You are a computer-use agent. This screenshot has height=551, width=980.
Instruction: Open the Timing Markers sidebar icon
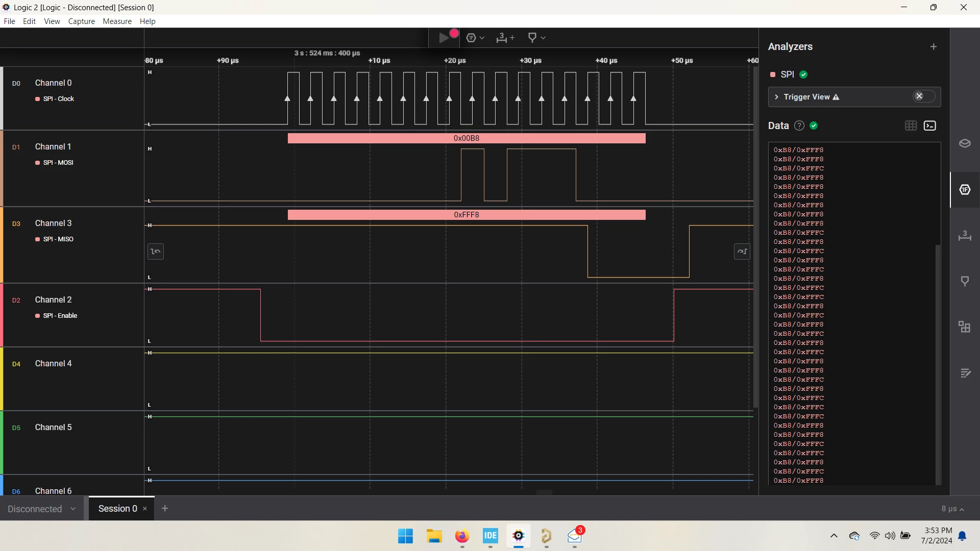pyautogui.click(x=965, y=235)
